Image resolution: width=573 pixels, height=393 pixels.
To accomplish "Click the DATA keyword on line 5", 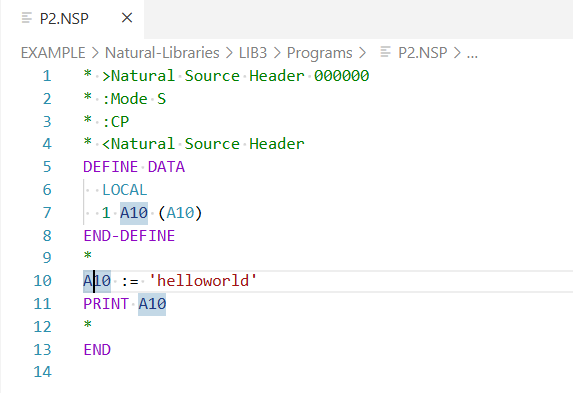I will coord(166,167).
